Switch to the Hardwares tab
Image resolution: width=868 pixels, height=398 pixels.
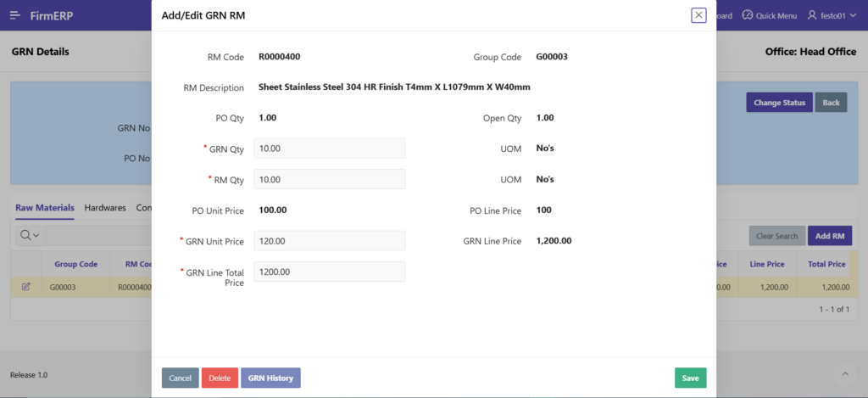(105, 207)
